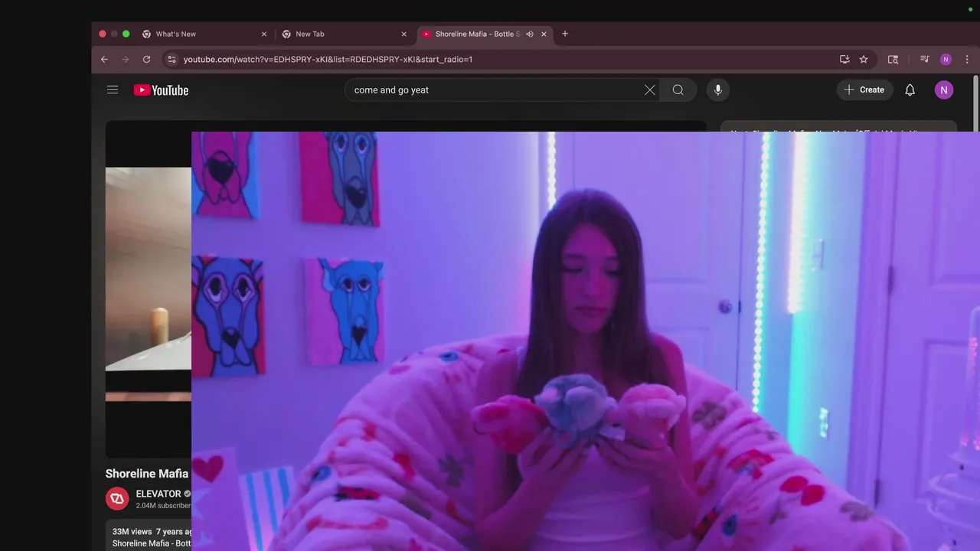Screen dimensions: 980x551
Task: Close the Shoreline Mafia tab
Action: [544, 34]
